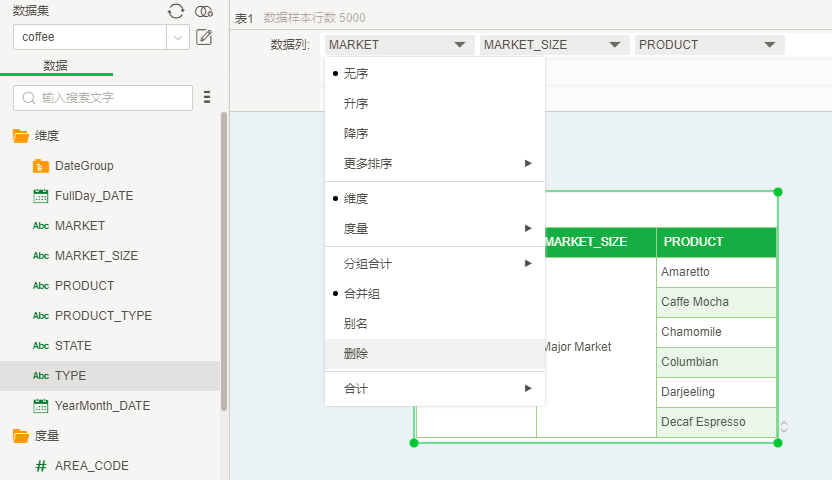Choose 删除 from the context menu
This screenshot has width=832, height=480.
pos(356,354)
